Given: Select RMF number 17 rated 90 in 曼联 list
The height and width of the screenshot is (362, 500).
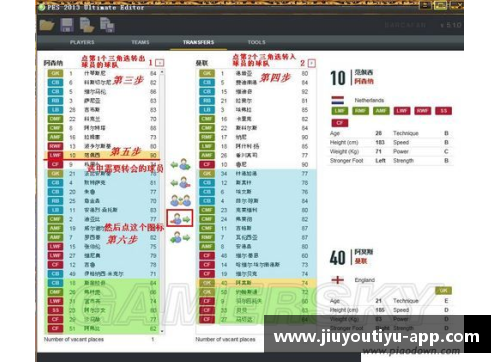Looking at the screenshot, I should (x=256, y=137).
